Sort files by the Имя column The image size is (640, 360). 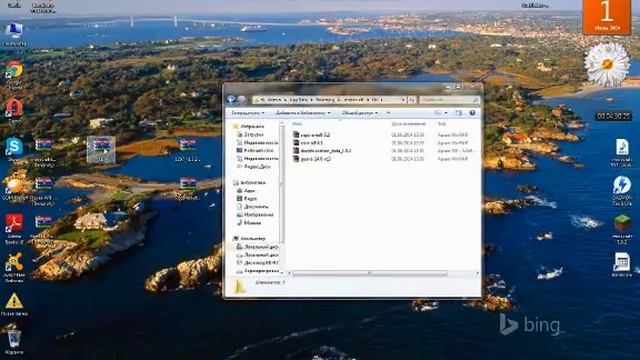pyautogui.click(x=297, y=124)
